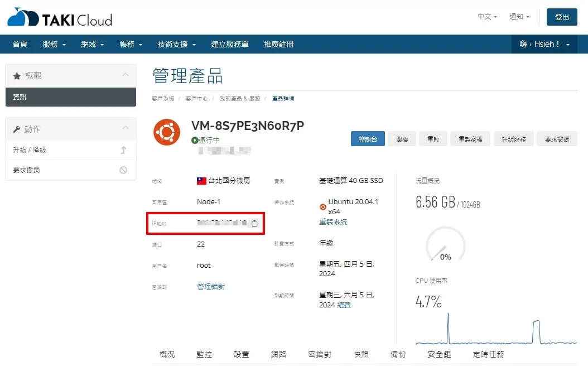The height and width of the screenshot is (376, 588).
Task: Click the 重裝系統 reinstall link
Action: tap(333, 222)
